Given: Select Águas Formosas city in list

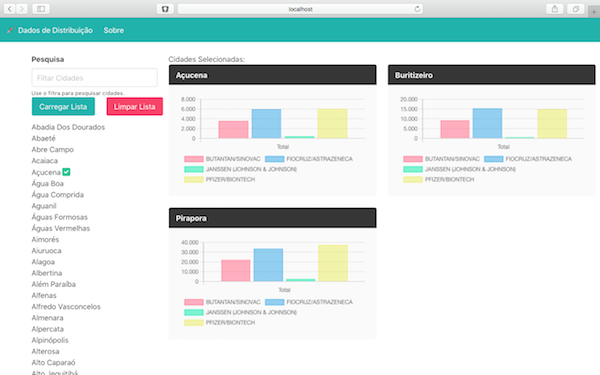Looking at the screenshot, I should pyautogui.click(x=60, y=217).
